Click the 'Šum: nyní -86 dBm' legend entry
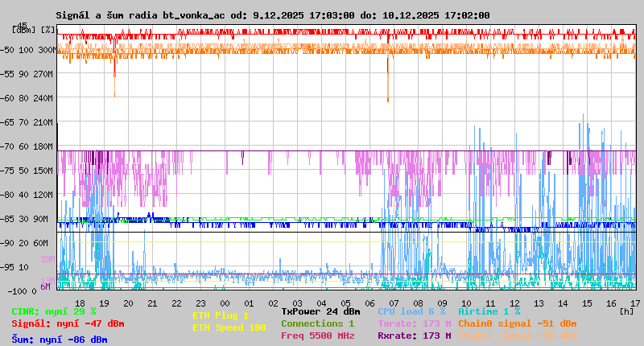The height and width of the screenshot is (346, 644). click(60, 340)
